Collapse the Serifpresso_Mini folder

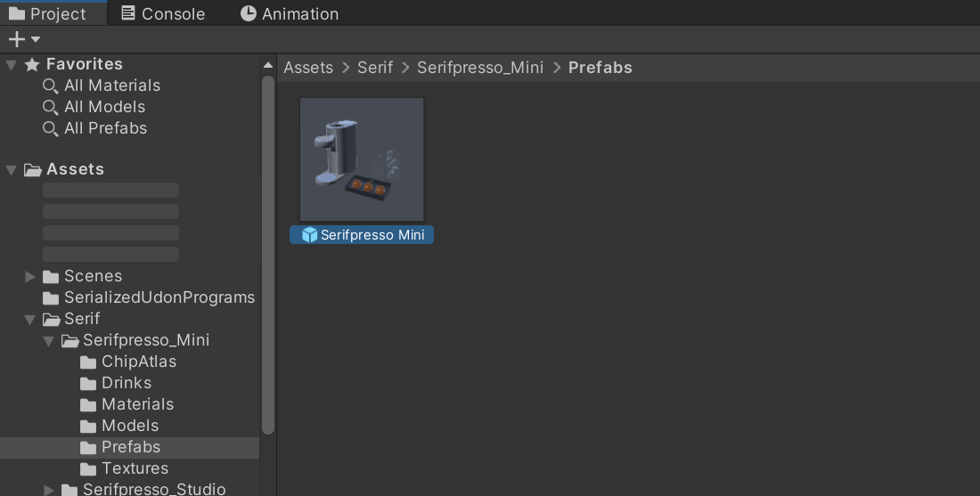pos(48,340)
